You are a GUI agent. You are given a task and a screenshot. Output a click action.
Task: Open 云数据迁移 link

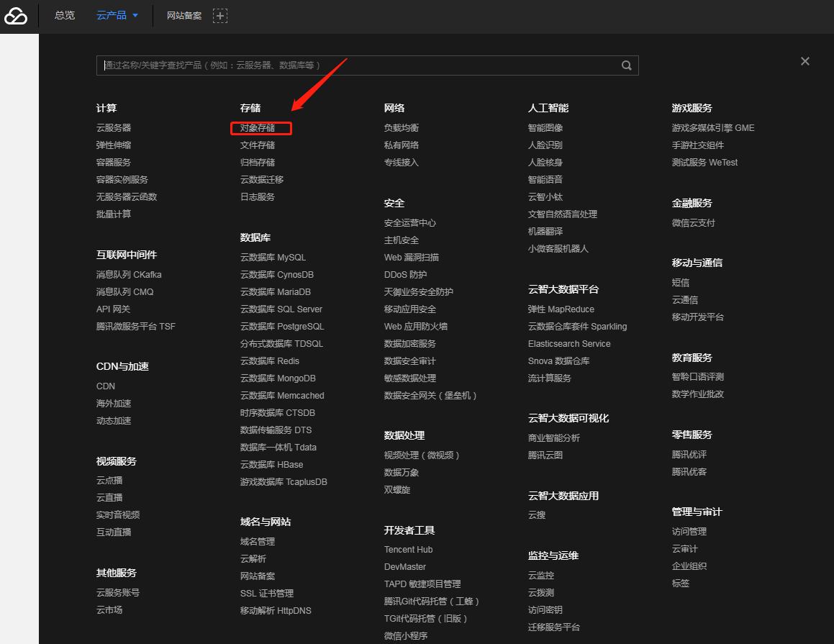click(x=262, y=180)
